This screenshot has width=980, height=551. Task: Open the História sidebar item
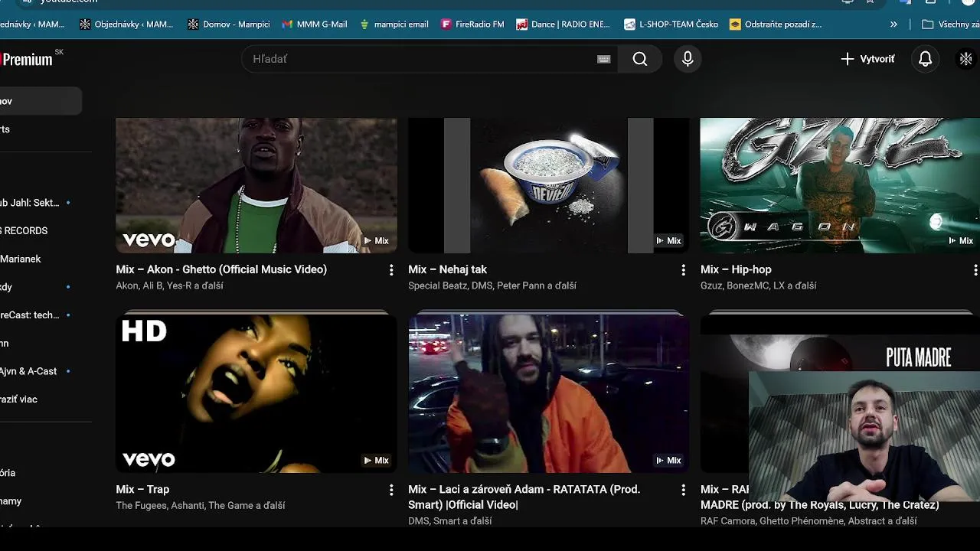8,473
